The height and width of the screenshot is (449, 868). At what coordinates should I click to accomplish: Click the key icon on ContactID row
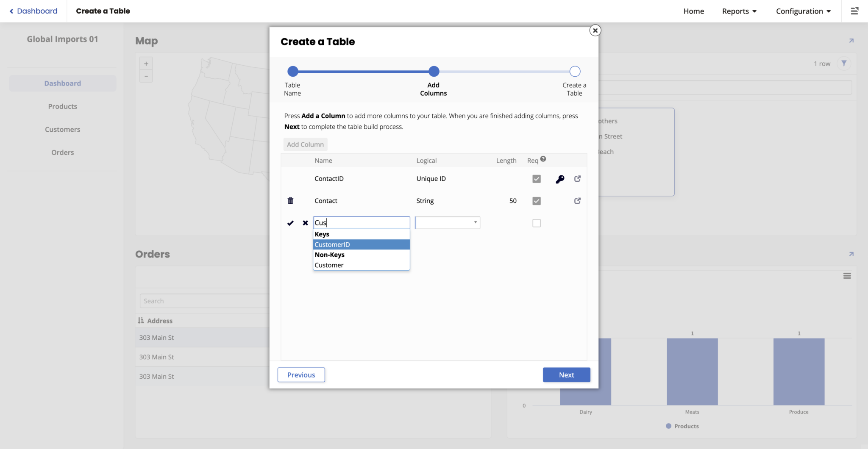coord(560,179)
